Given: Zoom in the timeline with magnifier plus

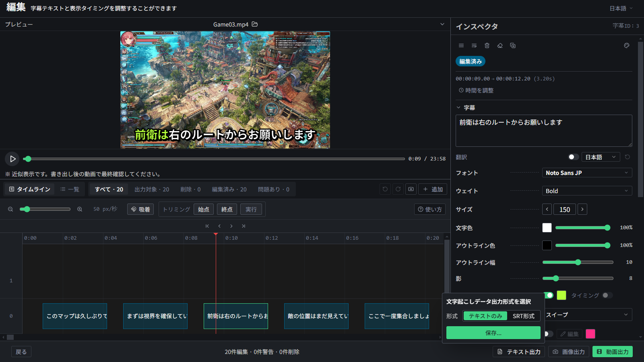Looking at the screenshot, I should pyautogui.click(x=80, y=209).
